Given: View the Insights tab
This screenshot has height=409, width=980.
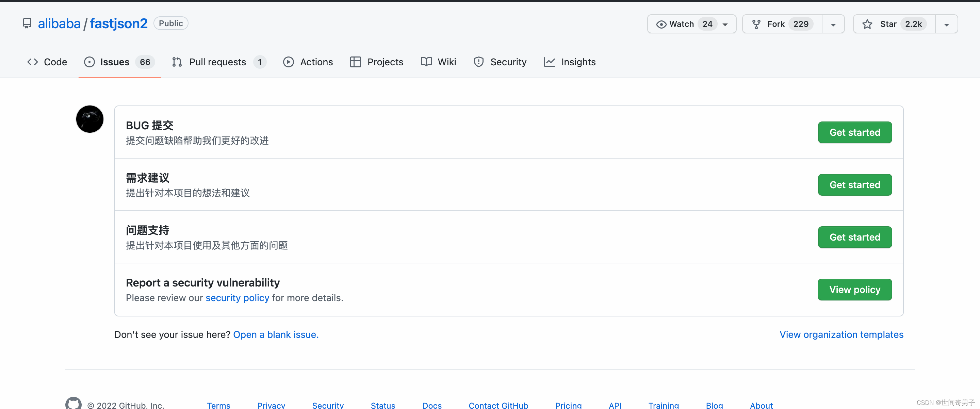Looking at the screenshot, I should click(x=570, y=62).
